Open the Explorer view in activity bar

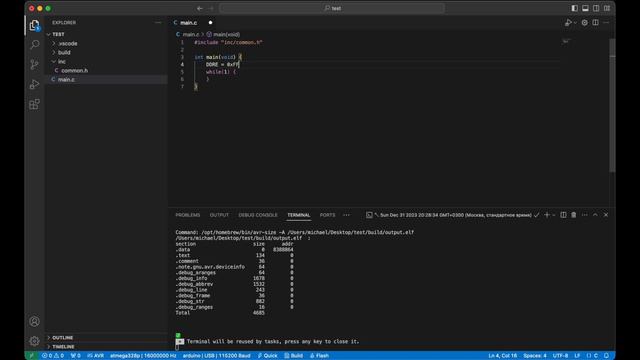[35, 25]
